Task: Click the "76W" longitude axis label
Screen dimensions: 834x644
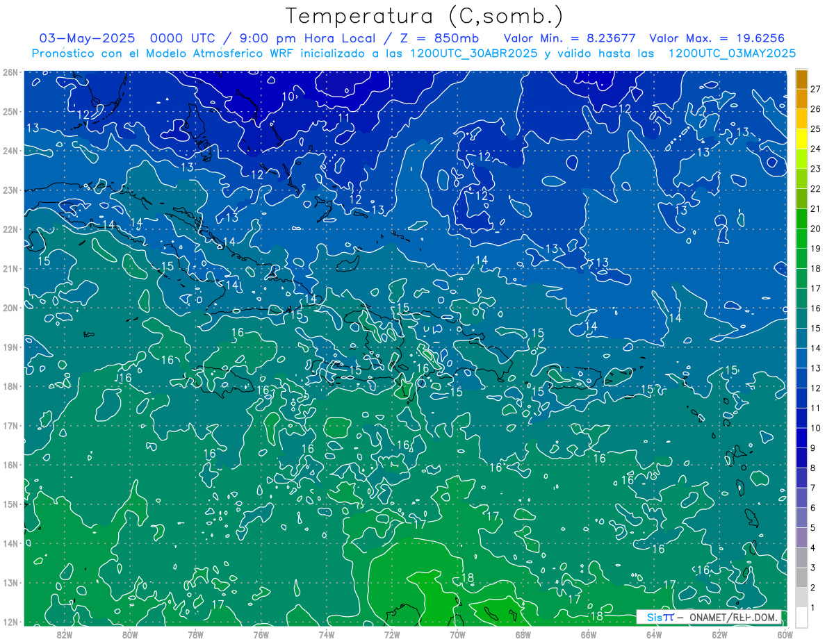Action: [x=261, y=634]
